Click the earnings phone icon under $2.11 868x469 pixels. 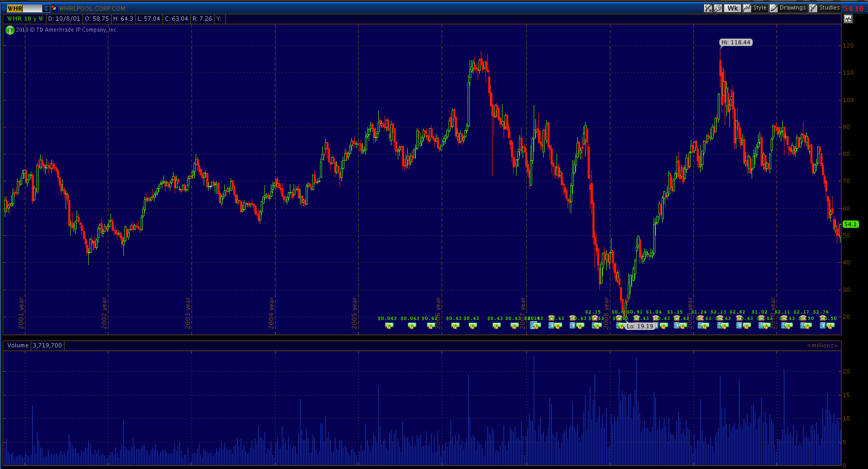click(783, 318)
